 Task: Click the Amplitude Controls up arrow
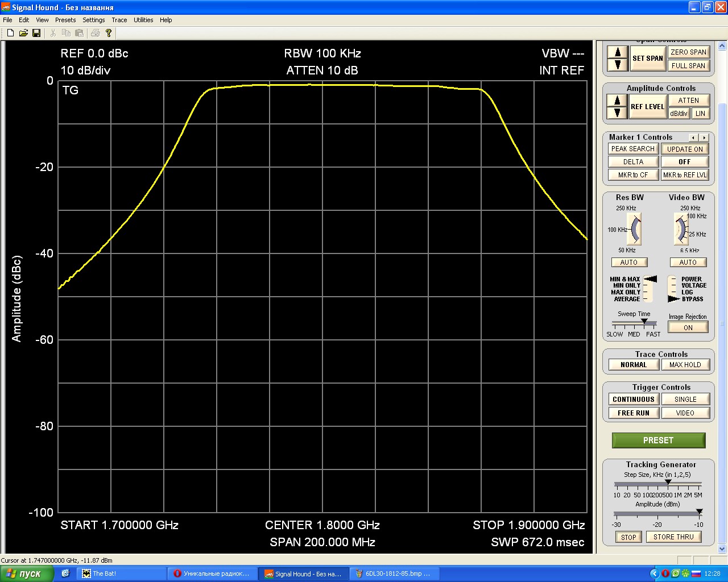pos(617,100)
